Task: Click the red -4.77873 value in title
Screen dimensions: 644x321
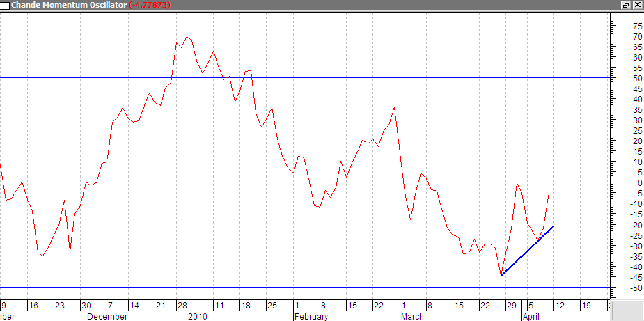Action: [150, 5]
